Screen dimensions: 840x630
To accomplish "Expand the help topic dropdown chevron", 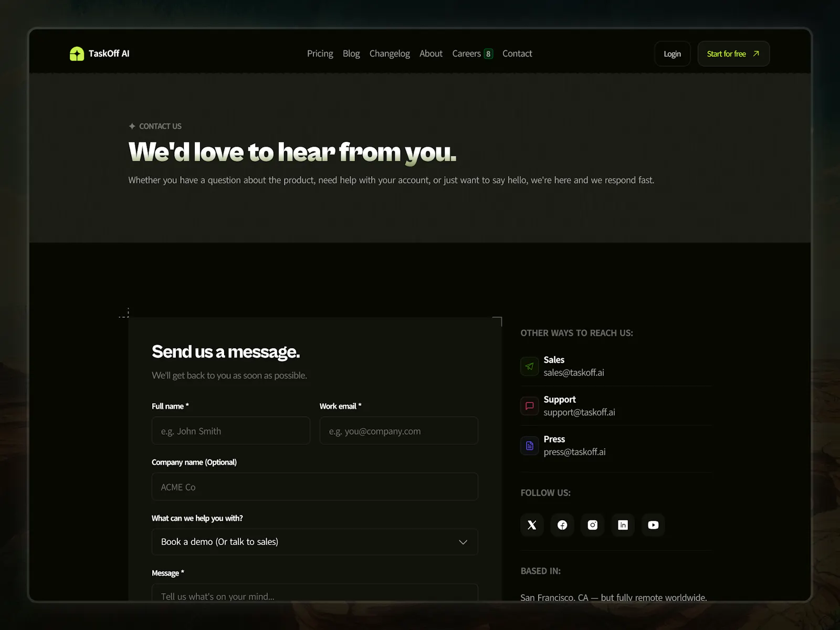I will point(463,542).
